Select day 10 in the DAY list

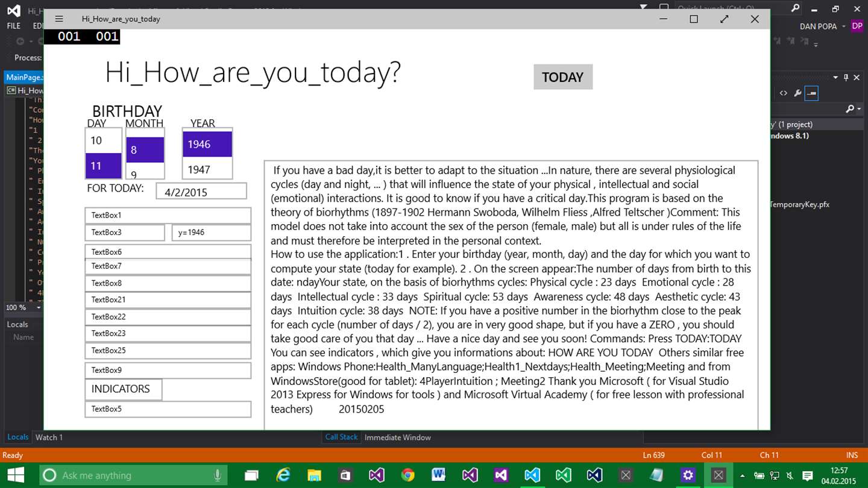coord(104,140)
